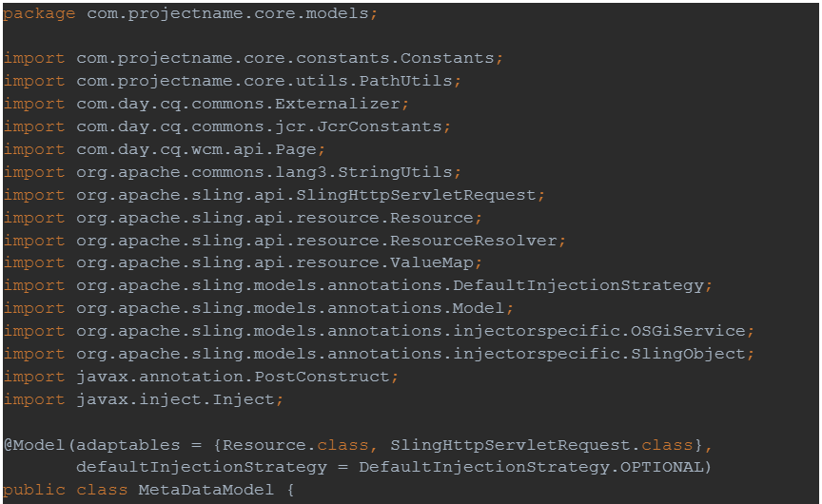Click the JcrConstants import line

click(x=227, y=126)
